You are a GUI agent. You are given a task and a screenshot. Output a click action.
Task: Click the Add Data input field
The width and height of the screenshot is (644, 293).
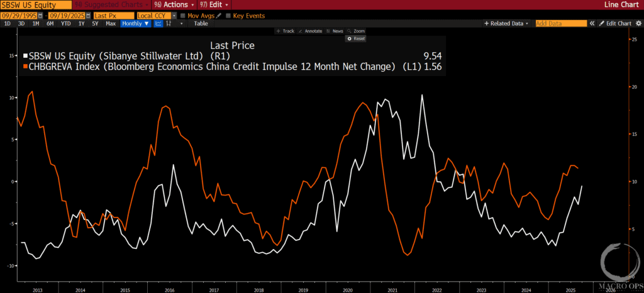(561, 23)
